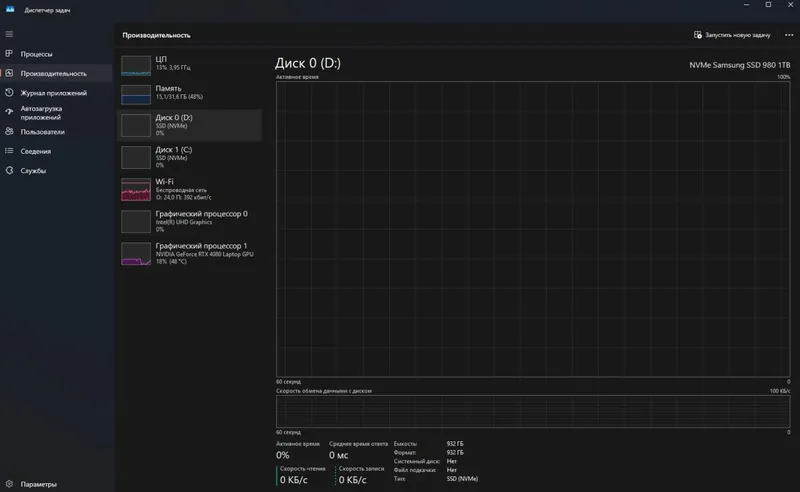Open the three-dot more options menu
The height and width of the screenshot is (492, 800).
(789, 35)
